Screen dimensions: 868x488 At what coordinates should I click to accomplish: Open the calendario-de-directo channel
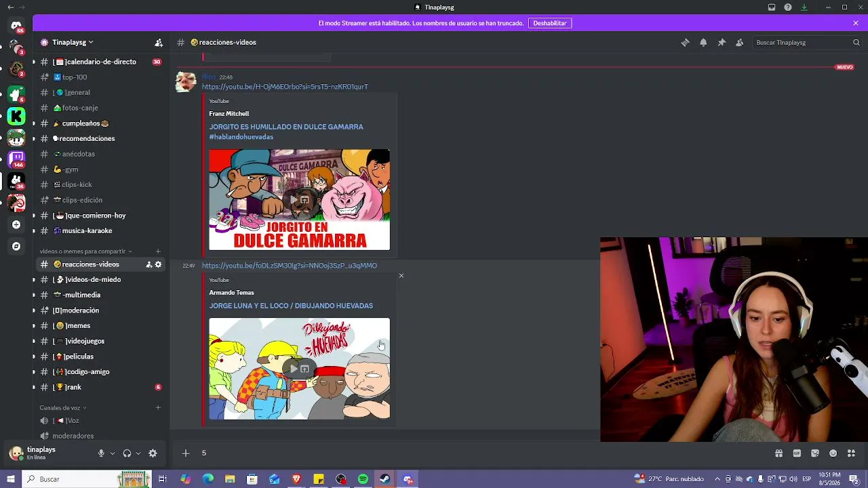click(100, 62)
